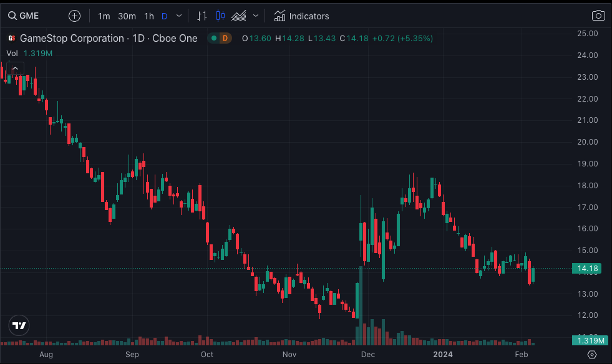Click the Aug label on time axis

coord(46,354)
